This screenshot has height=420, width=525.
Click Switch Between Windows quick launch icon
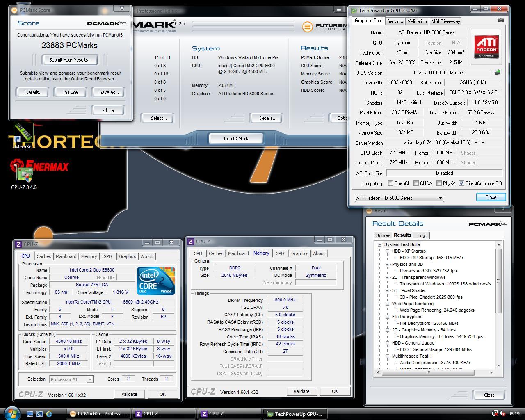[39, 414]
